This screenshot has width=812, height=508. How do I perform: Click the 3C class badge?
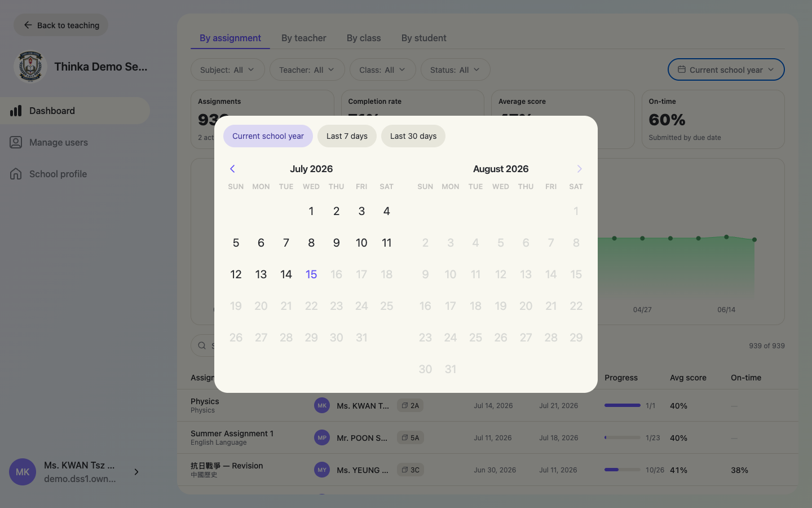410,470
